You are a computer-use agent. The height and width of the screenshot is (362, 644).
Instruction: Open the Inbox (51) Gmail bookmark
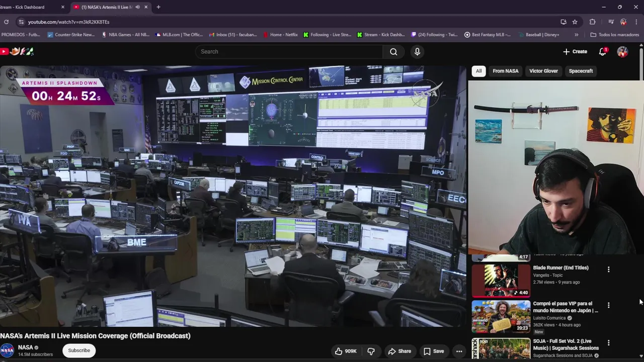(x=233, y=35)
